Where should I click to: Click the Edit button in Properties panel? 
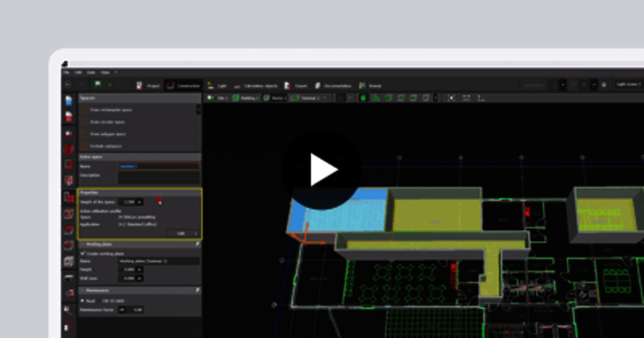[182, 233]
